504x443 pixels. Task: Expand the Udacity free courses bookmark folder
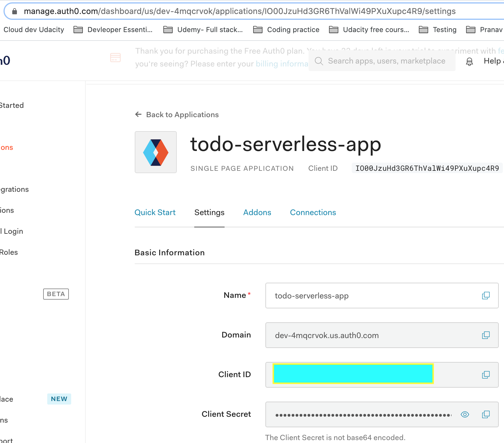pos(369,30)
